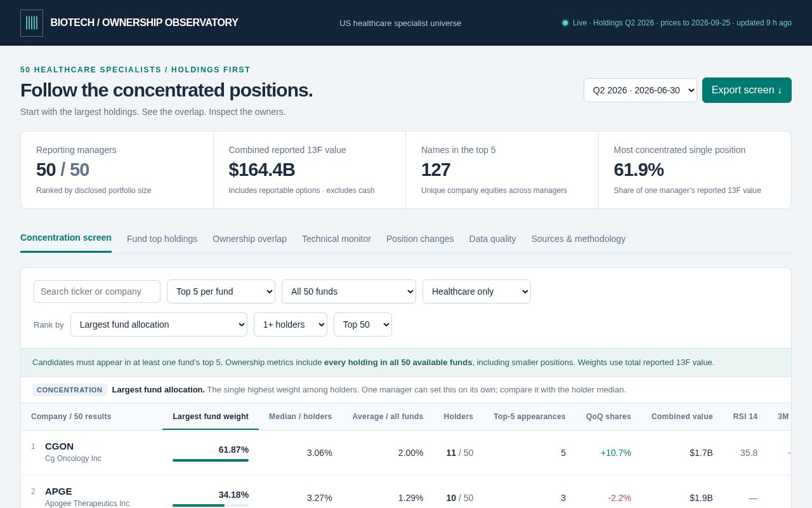Open the Position changes tab
The image size is (812, 508).
click(420, 239)
